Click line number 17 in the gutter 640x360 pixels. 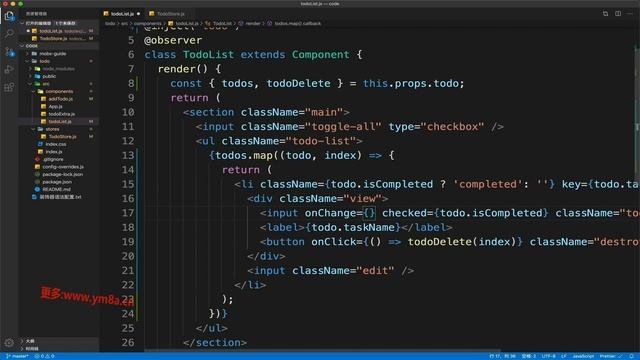tap(128, 213)
